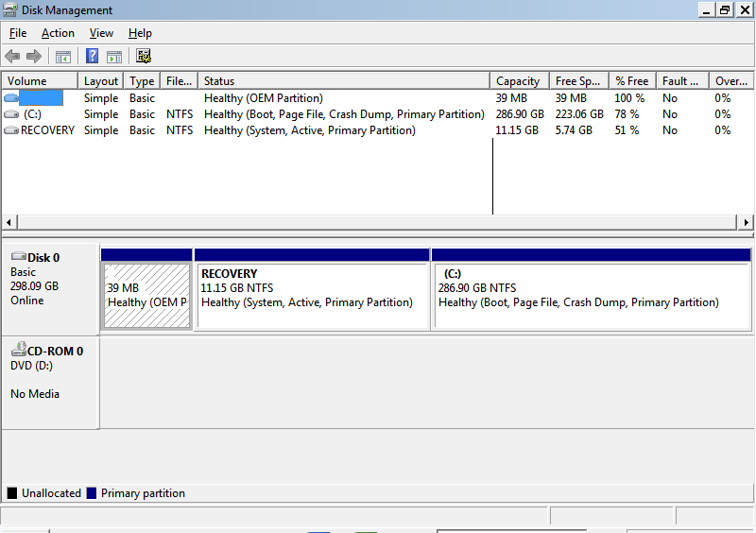Click the 223.06 GB free space cell
The width and height of the screenshot is (756, 533).
pos(579,114)
